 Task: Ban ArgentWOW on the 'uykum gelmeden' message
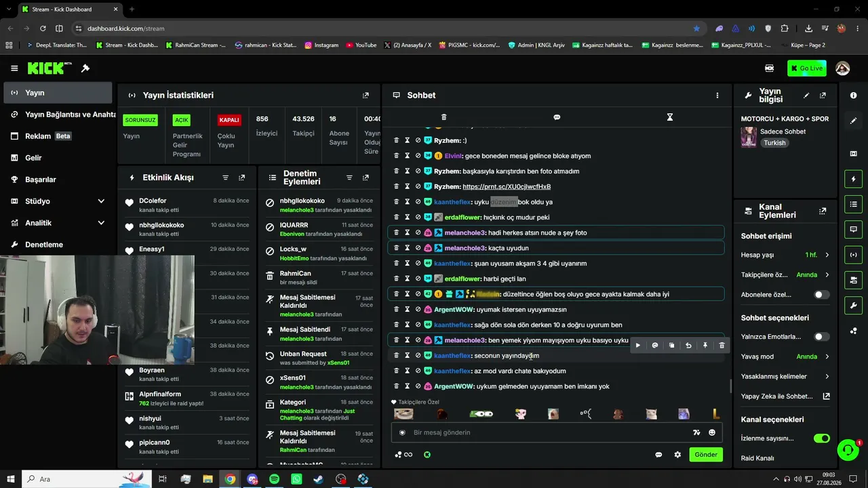click(418, 386)
